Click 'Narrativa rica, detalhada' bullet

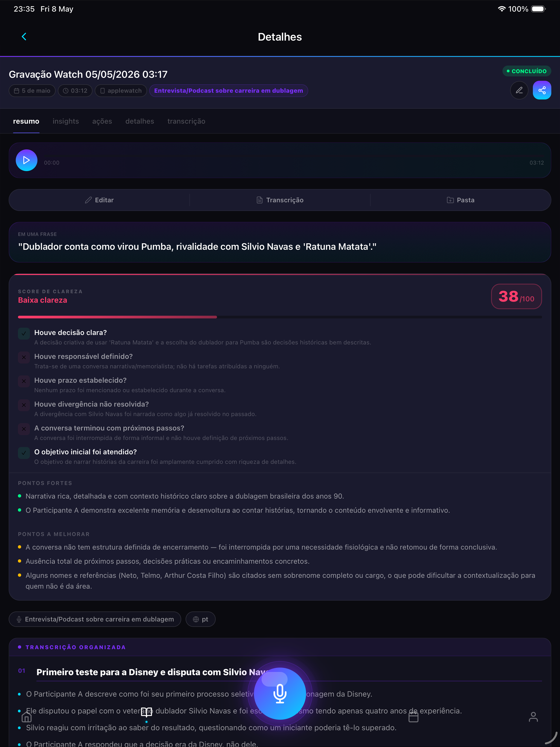coord(185,496)
